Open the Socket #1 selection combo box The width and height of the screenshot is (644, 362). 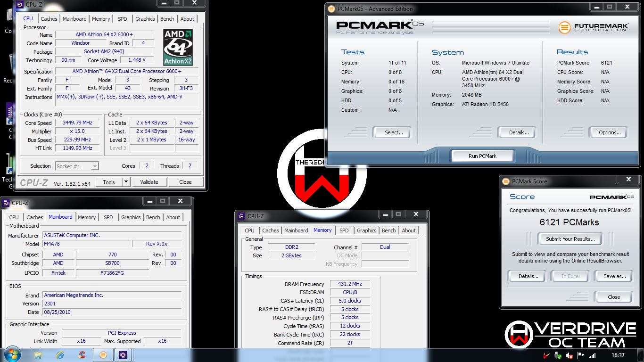coord(77,166)
